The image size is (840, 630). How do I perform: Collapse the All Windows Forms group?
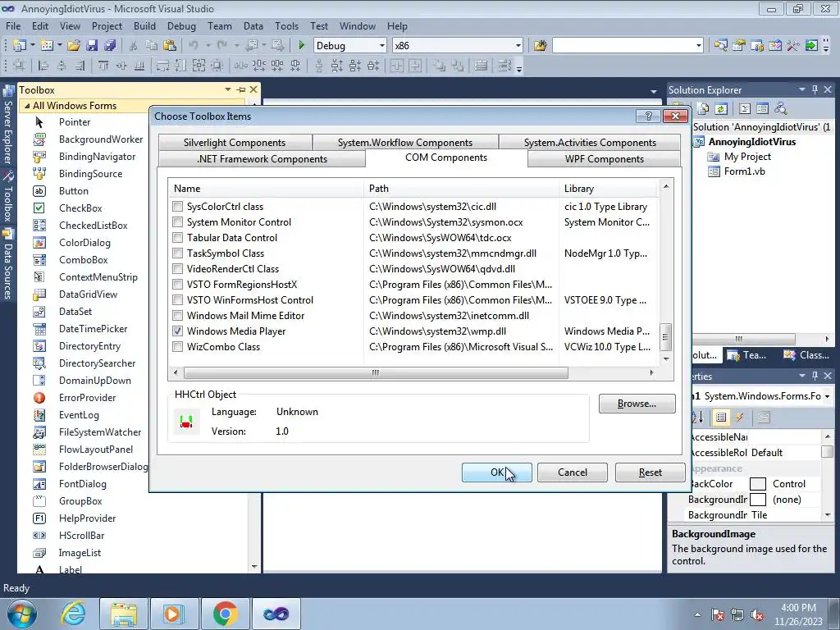coord(27,106)
